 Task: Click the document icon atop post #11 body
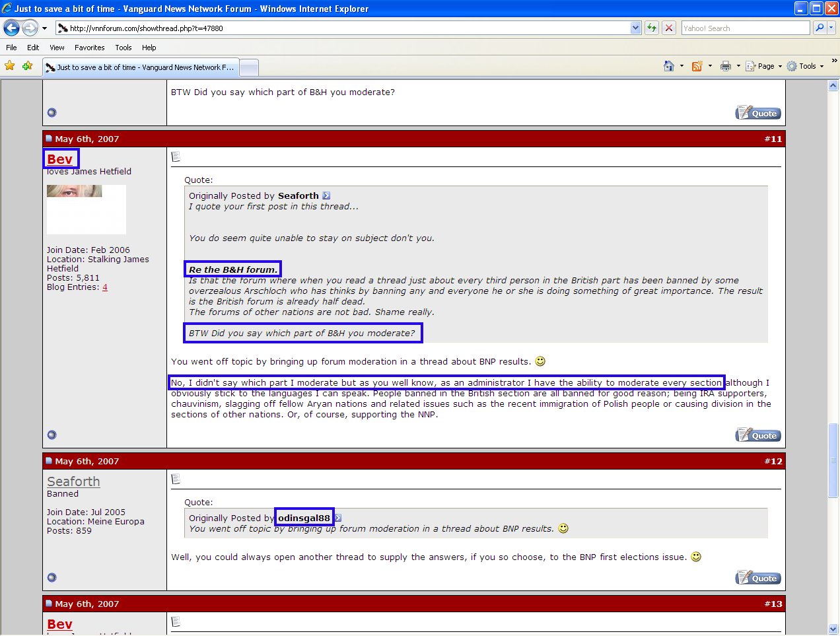pos(176,157)
